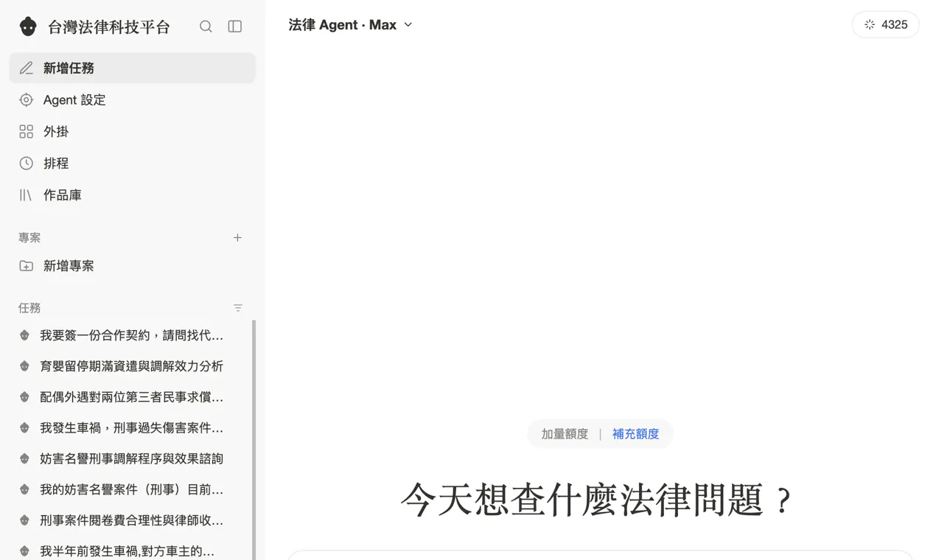Viewport: 936px width, 560px height.
Task: Open task 我發生車禍，刑事過失傷害案件...
Action: click(x=130, y=427)
